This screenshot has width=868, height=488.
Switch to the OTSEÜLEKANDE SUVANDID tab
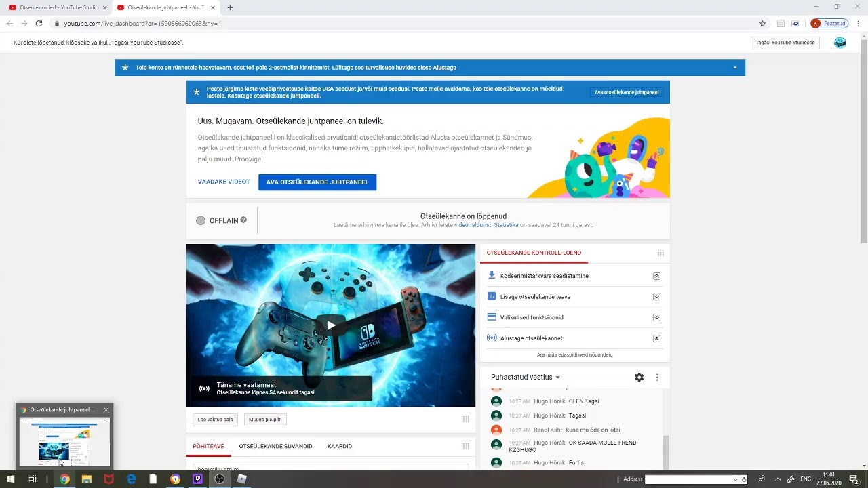(x=275, y=446)
